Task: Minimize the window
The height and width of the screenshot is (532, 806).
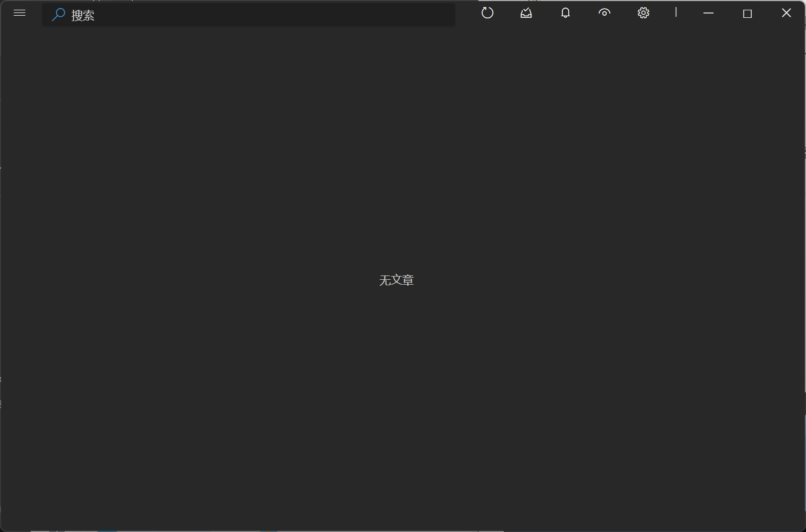Action: 708,13
